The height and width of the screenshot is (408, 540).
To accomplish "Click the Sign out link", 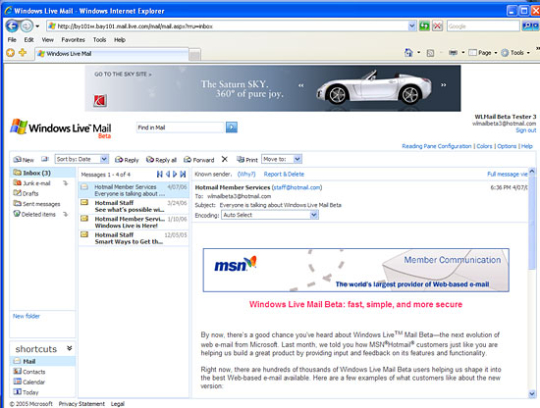I will coord(526,130).
